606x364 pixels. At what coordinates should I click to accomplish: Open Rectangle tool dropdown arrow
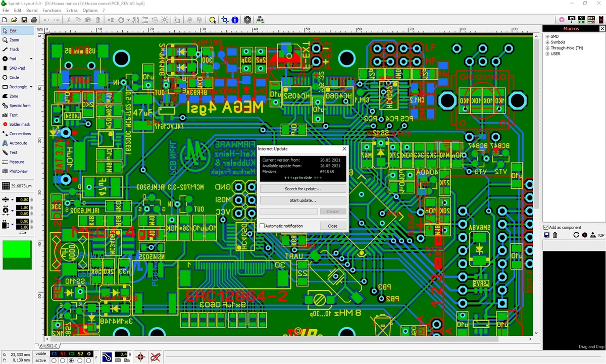(31, 87)
